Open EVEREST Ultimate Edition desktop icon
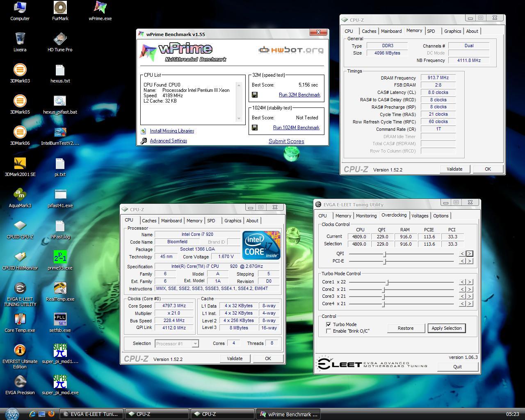 pos(20,357)
